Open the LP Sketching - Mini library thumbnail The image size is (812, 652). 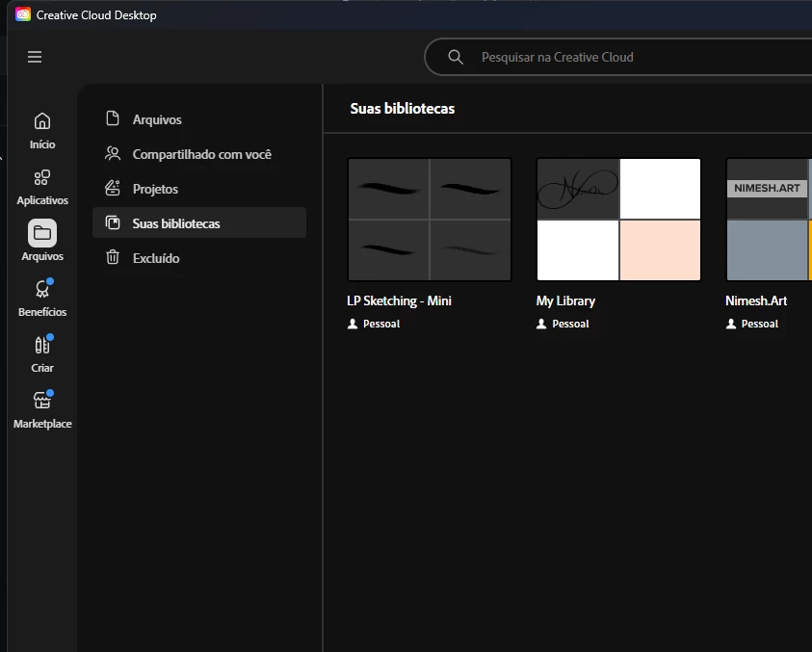coord(430,220)
